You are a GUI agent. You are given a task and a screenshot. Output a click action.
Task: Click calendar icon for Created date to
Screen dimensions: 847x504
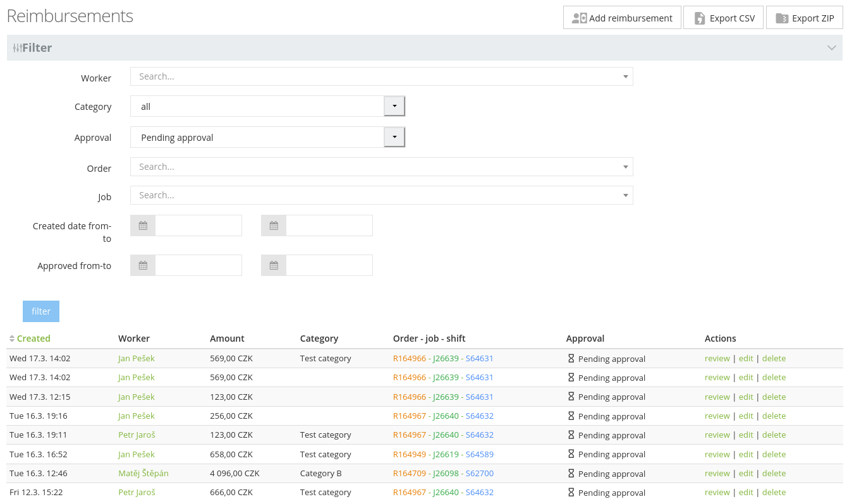pos(274,225)
